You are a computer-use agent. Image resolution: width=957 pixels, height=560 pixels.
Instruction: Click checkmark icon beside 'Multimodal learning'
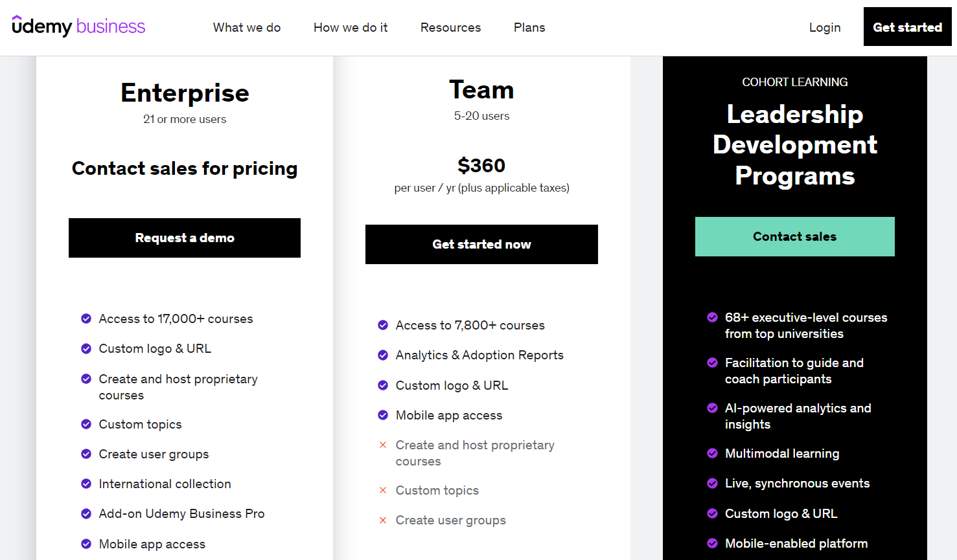(712, 453)
